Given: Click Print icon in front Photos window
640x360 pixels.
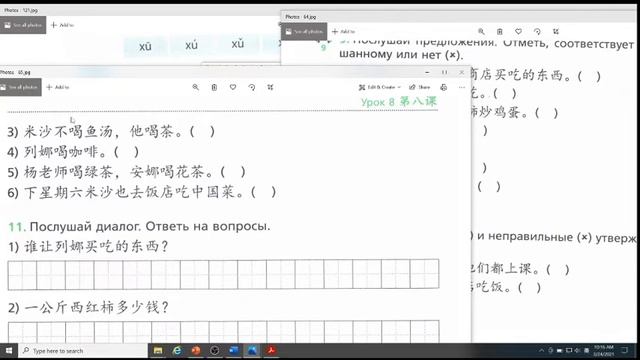Looking at the screenshot, I should [x=444, y=87].
